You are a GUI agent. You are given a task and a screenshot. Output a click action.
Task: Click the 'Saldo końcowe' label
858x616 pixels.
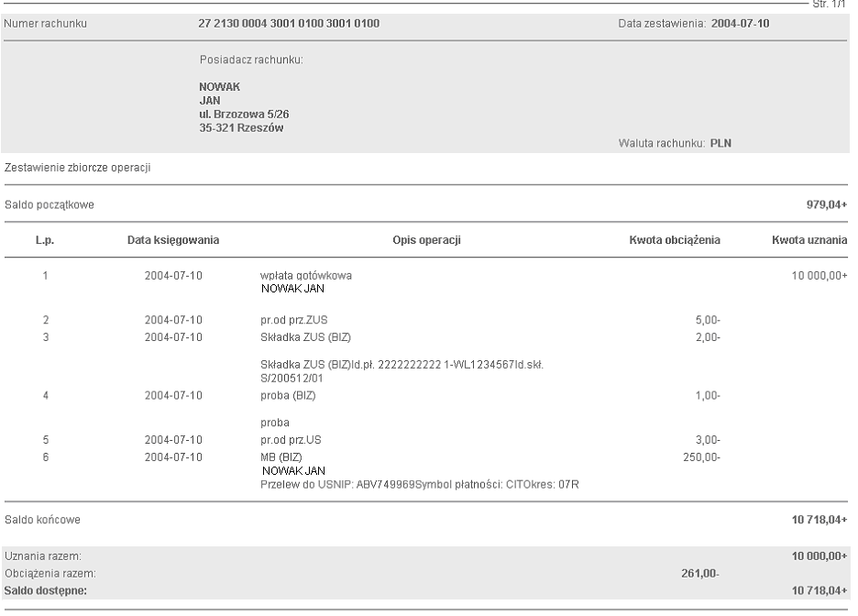coord(42,519)
